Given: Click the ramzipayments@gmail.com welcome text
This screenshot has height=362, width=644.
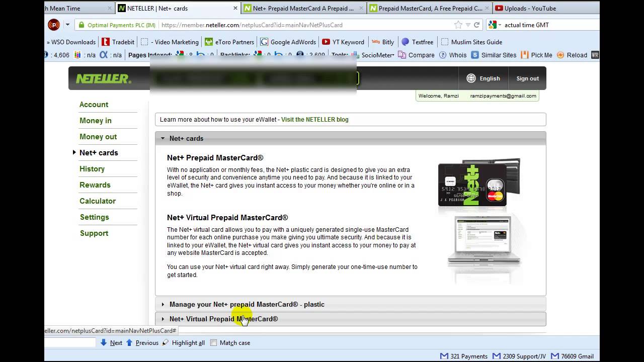Looking at the screenshot, I should [503, 96].
